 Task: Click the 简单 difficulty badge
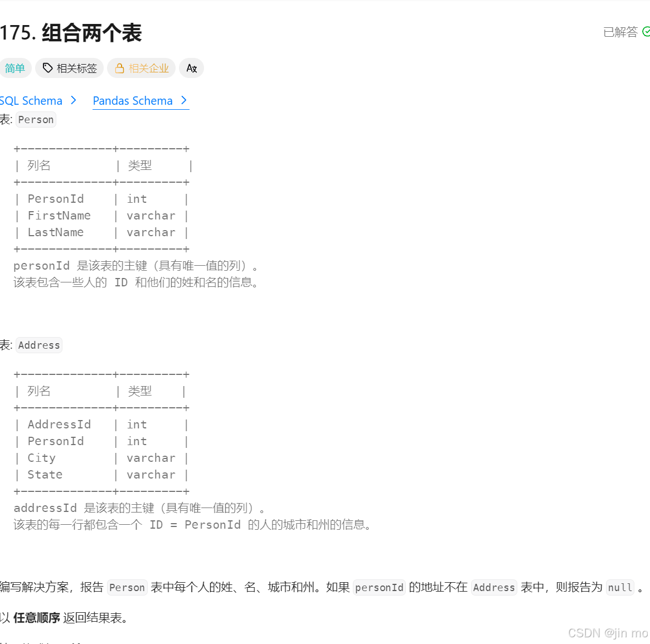pyautogui.click(x=15, y=67)
